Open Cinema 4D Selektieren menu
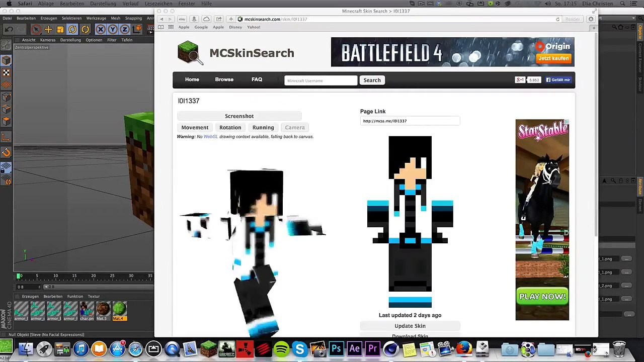The image size is (644, 362). 71,18
